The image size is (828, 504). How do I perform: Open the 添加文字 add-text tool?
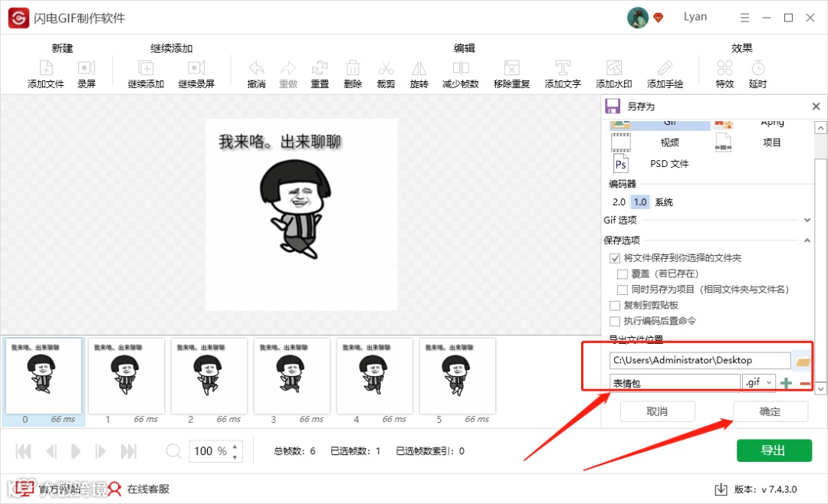coord(563,68)
